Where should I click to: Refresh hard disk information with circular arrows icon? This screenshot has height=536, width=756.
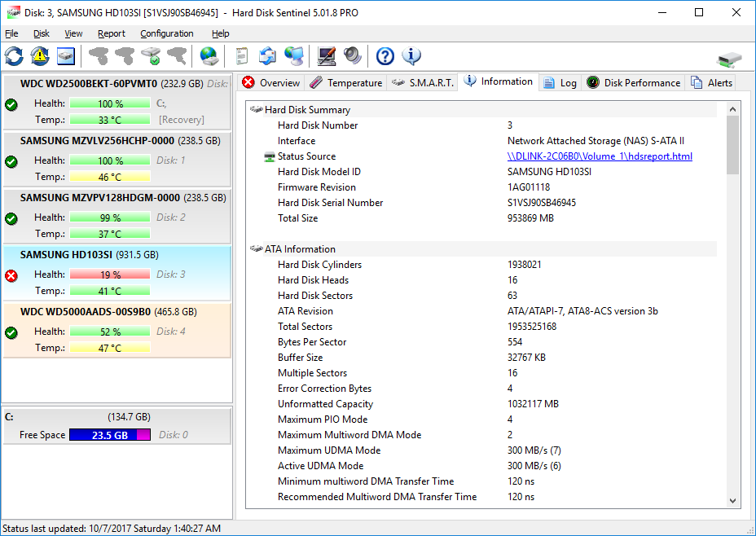coord(13,55)
